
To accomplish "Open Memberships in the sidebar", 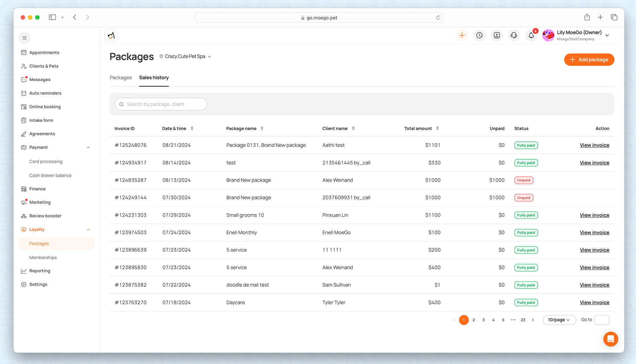I will pos(43,258).
